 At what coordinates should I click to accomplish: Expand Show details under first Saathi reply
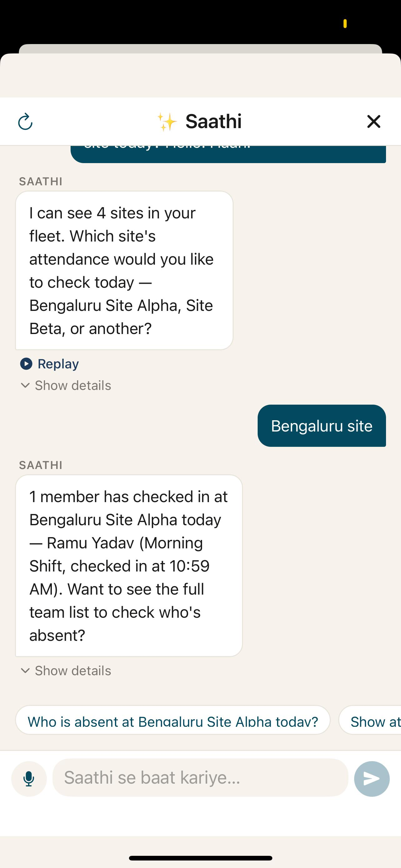pos(66,386)
